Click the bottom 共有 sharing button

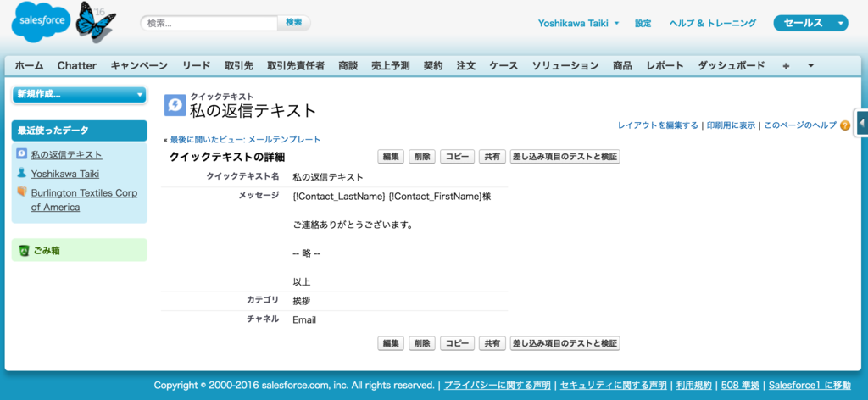tap(492, 343)
